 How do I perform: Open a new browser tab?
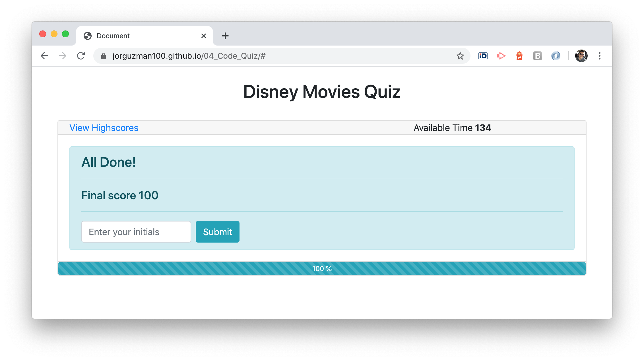coord(225,36)
